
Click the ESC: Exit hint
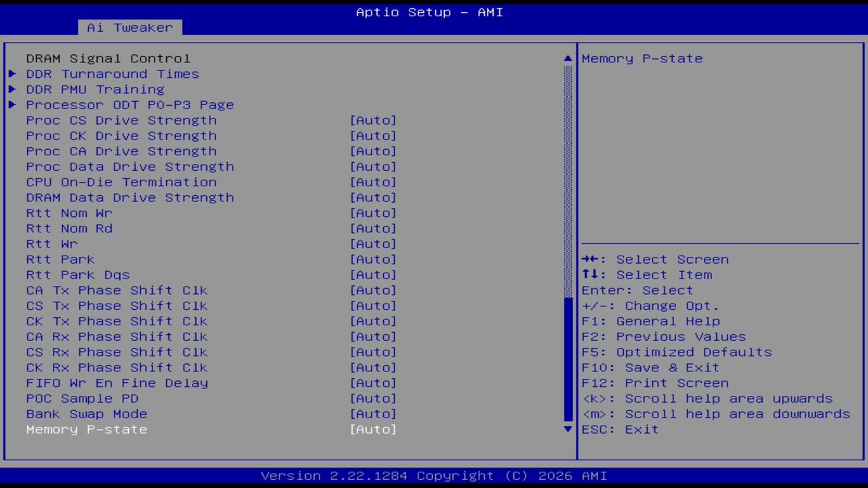coord(620,430)
